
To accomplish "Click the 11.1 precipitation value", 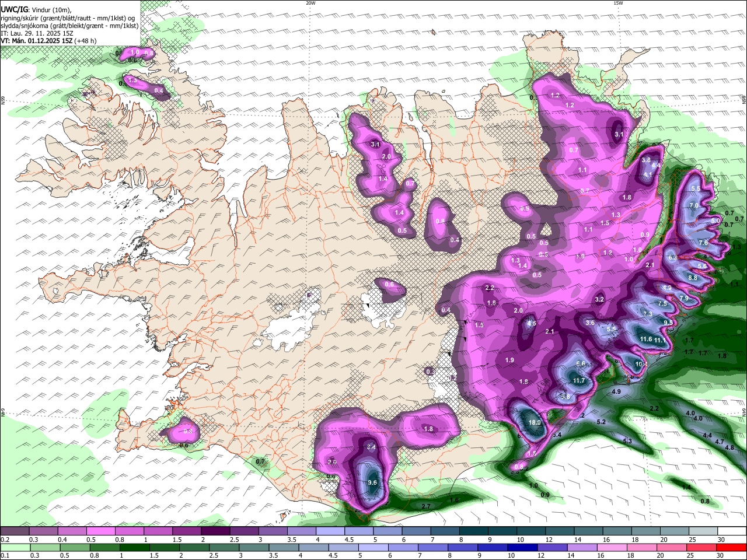I will click(660, 341).
